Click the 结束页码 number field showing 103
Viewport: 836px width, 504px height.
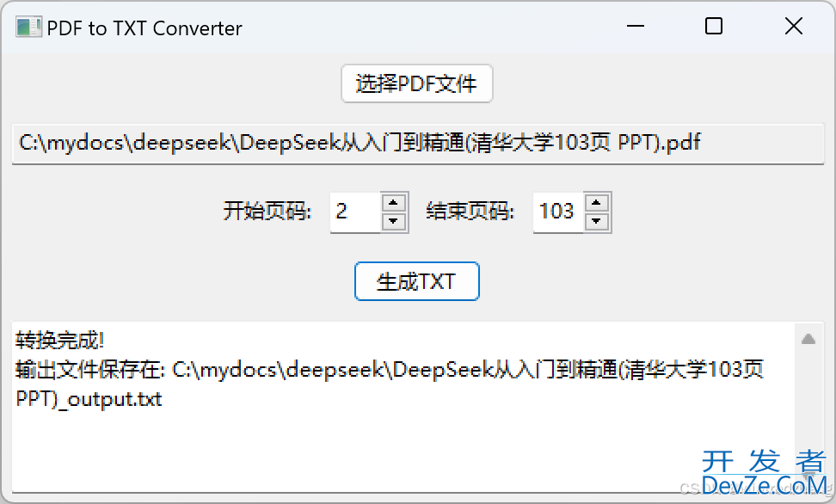pos(557,212)
